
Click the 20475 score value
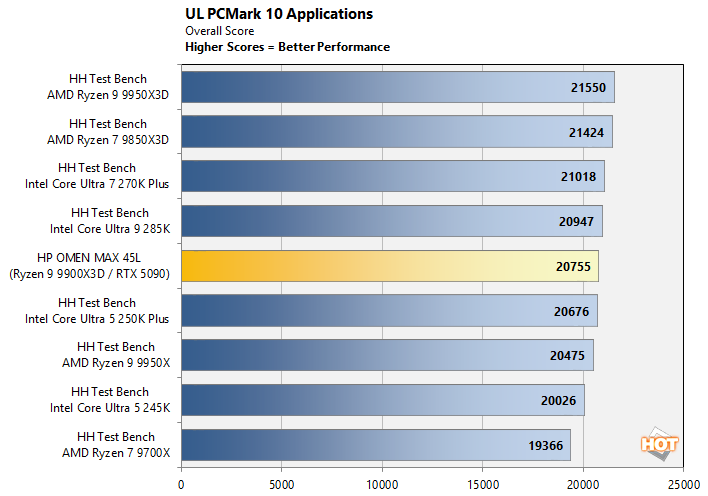567,356
